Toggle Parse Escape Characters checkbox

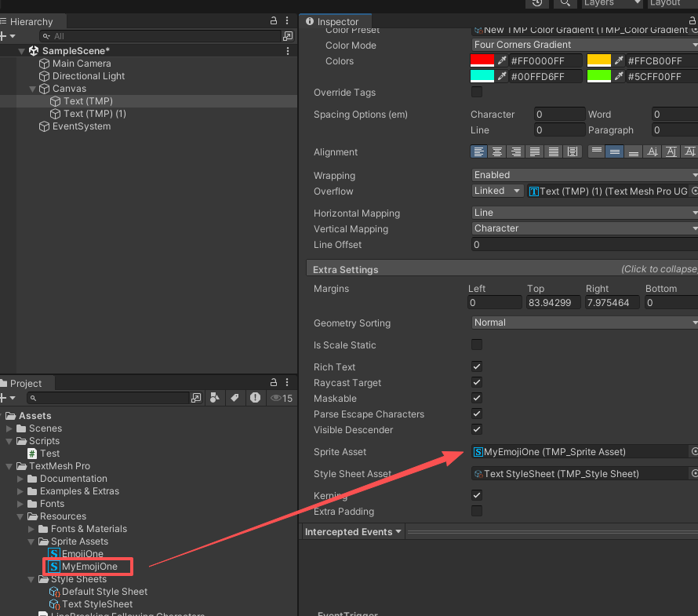[x=477, y=414]
